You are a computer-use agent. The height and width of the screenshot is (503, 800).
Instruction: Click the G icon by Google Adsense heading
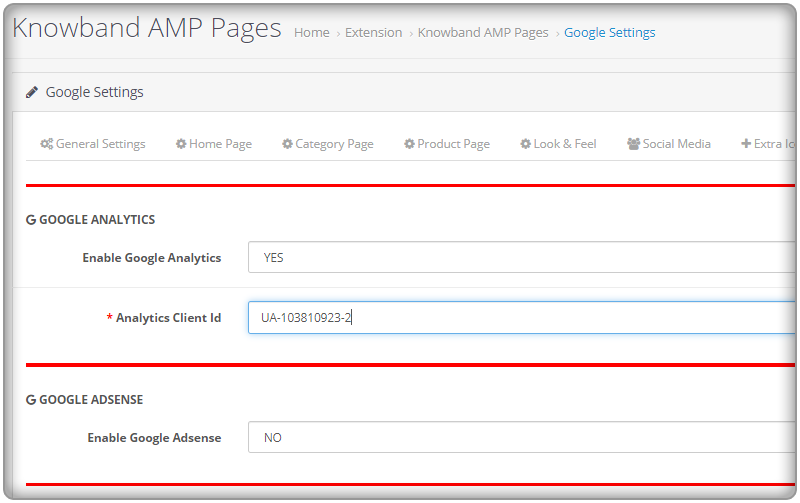tap(31, 400)
